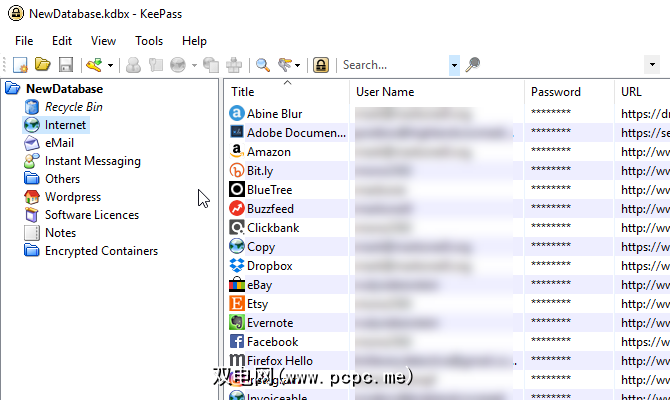
Task: Click the eBay shopping bag icon in the list
Action: click(237, 284)
